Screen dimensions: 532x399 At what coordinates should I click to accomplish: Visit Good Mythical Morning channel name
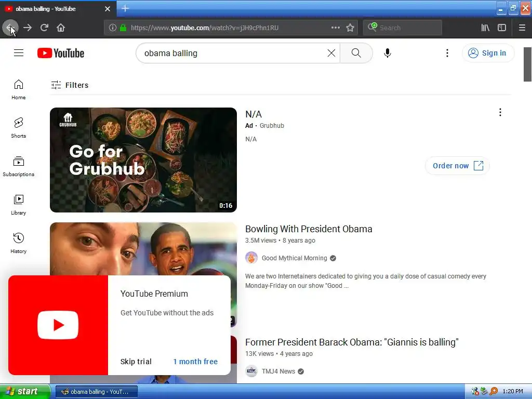(294, 258)
